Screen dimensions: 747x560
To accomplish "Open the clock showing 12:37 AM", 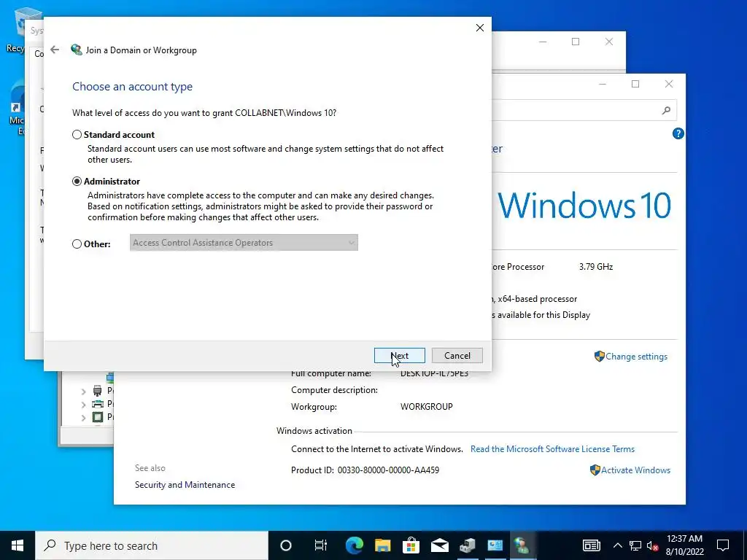I will coord(684,545).
